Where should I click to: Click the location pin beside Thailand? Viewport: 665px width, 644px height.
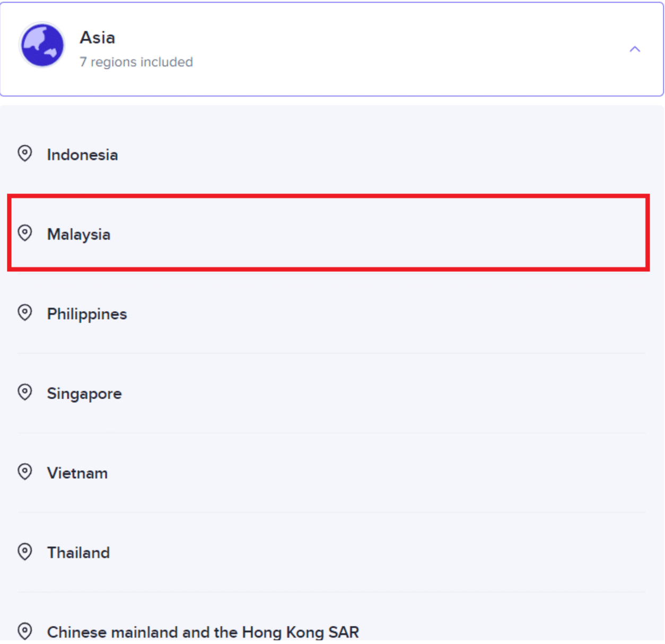(x=25, y=552)
